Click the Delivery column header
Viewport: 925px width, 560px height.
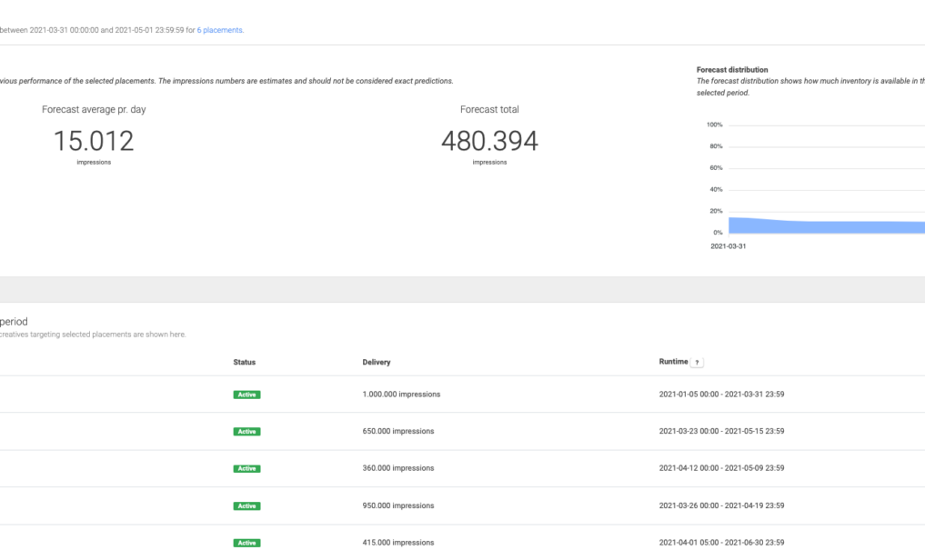point(376,362)
